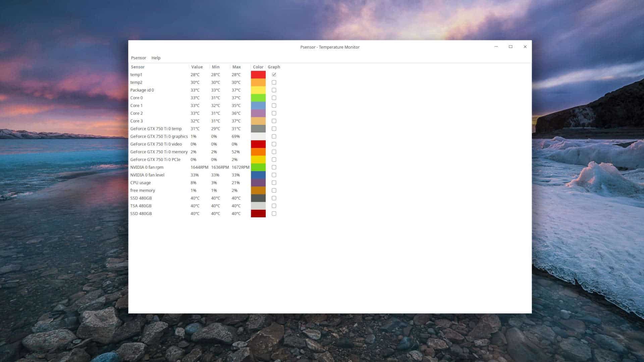Enable graph for NVIDIA 0 fan rpm

pos(274,167)
